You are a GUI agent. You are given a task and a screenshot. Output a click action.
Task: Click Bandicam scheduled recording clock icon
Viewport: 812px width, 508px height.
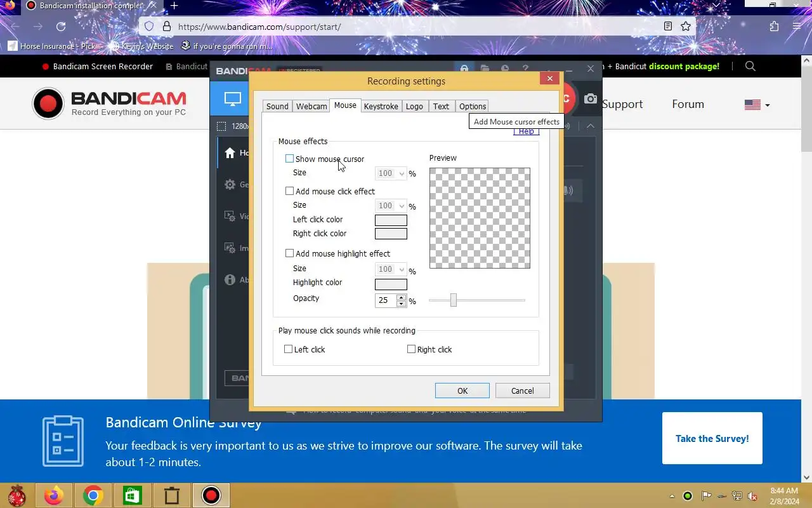coord(505,69)
